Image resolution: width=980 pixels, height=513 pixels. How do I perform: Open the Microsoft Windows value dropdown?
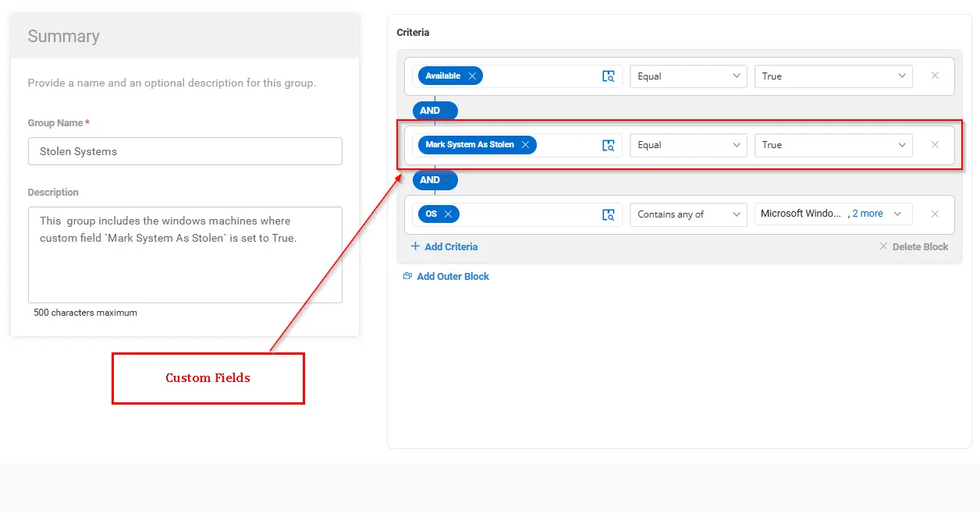tap(833, 214)
